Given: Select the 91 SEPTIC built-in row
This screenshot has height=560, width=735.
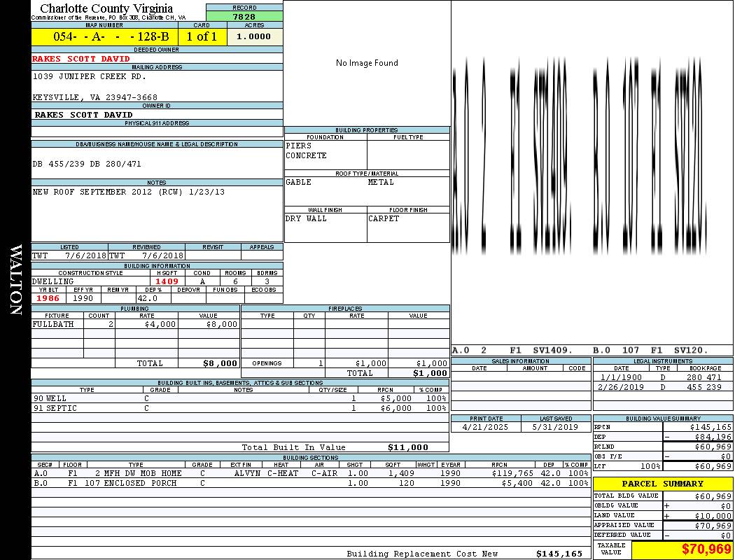Looking at the screenshot, I should point(239,408).
